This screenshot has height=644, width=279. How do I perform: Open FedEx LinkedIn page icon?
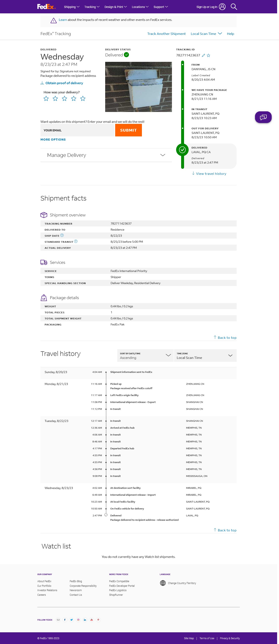tap(85, 620)
